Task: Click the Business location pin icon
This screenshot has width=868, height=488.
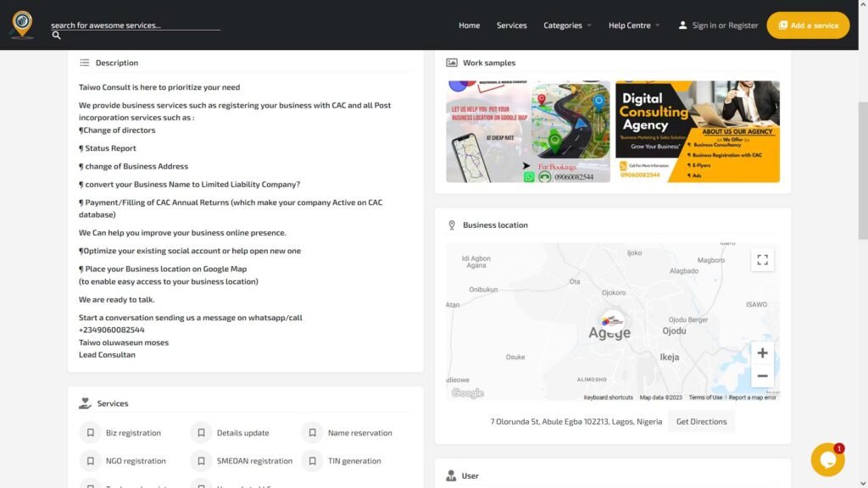Action: (450, 225)
